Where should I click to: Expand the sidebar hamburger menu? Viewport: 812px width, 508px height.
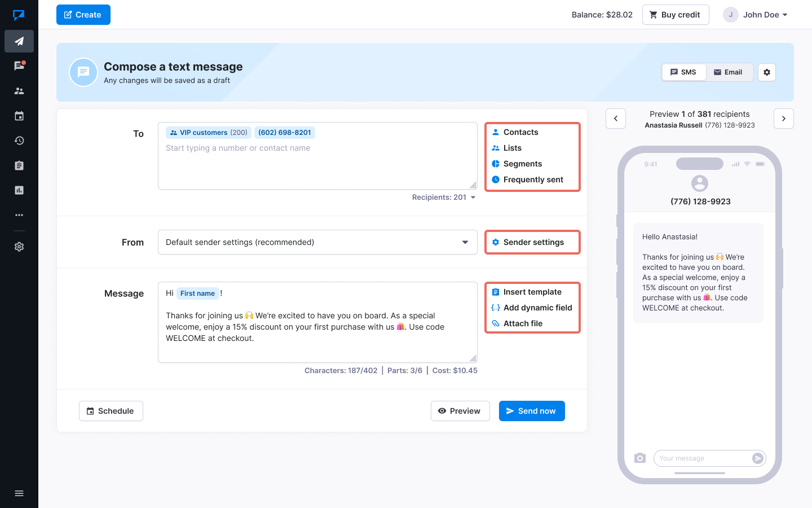[19, 493]
